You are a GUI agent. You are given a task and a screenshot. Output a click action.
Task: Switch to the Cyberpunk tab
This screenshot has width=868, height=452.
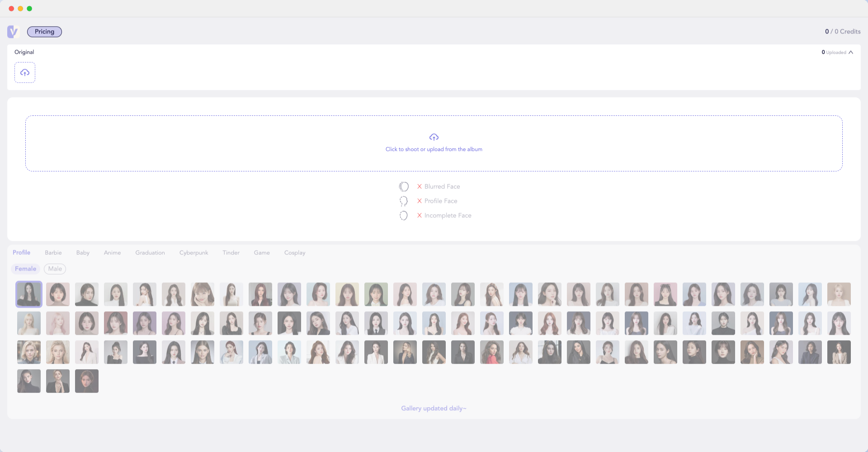193,252
